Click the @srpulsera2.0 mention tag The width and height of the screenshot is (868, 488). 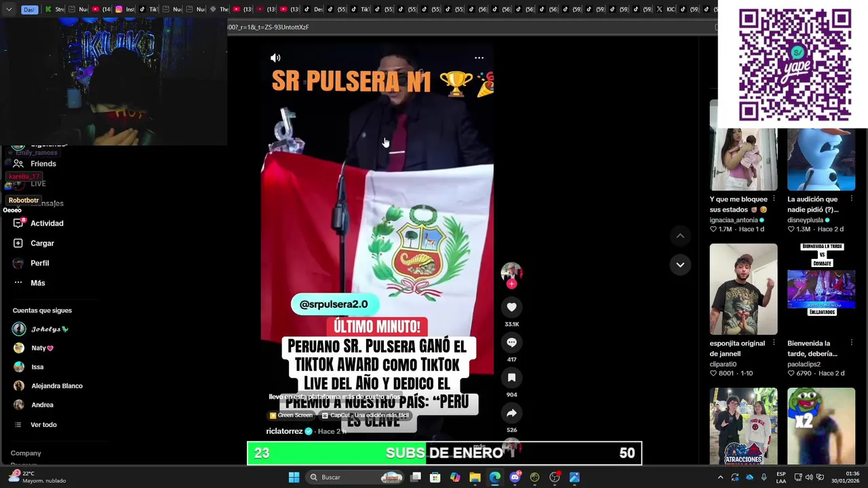(334, 304)
